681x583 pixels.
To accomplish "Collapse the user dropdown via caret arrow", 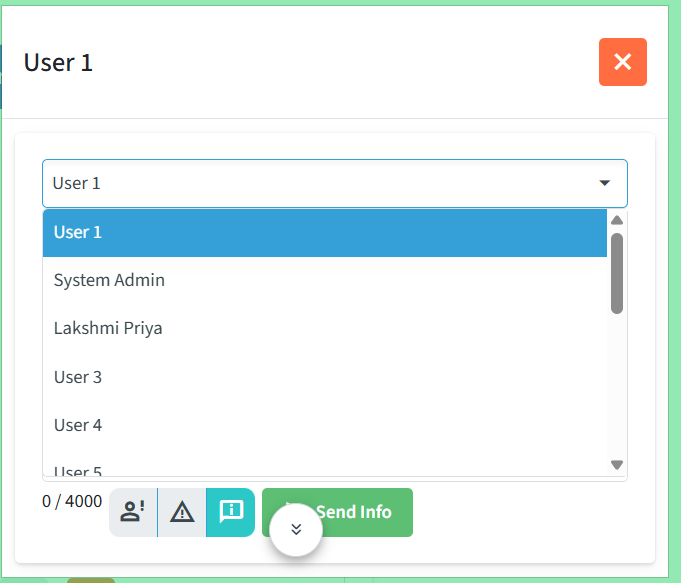I will tap(605, 183).
